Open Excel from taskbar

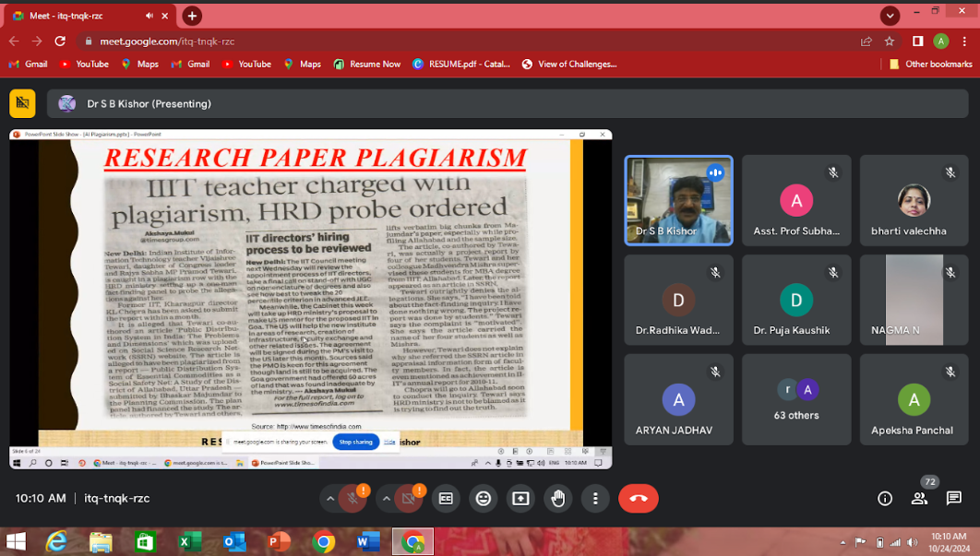coord(189,541)
